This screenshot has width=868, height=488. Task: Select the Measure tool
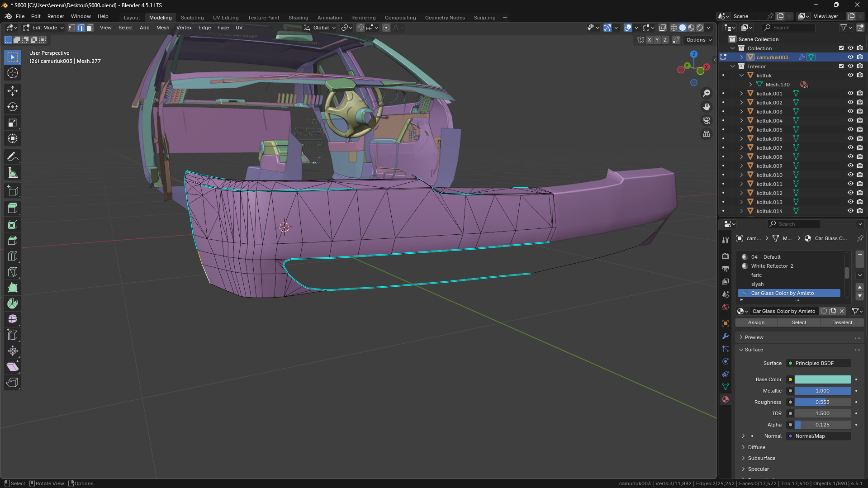click(x=13, y=173)
